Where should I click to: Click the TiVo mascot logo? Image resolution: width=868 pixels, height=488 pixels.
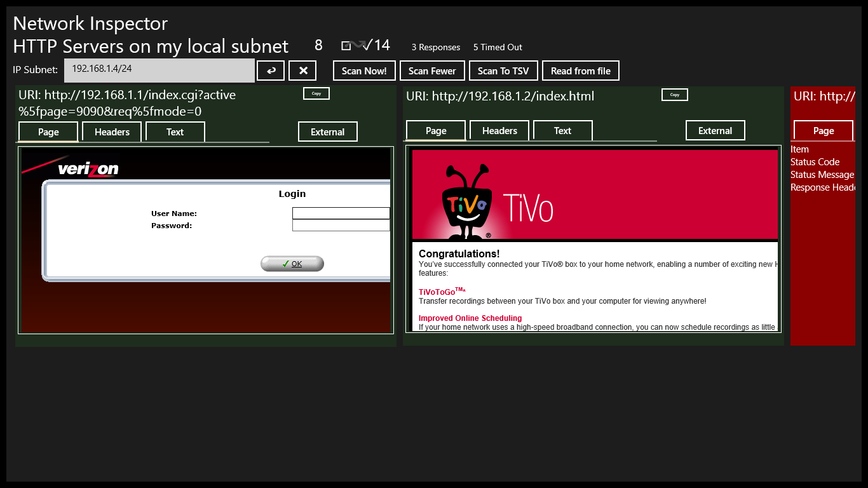pos(466,202)
